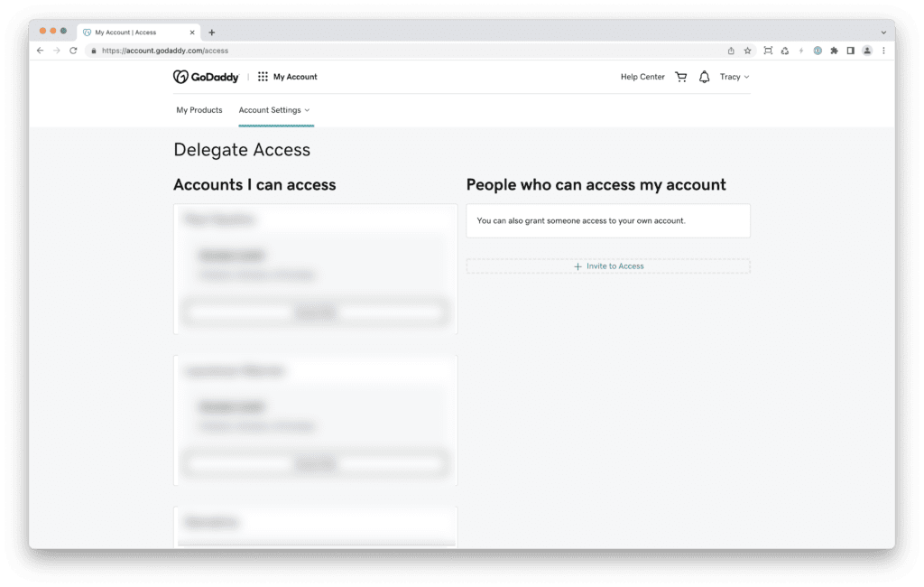Expand the tab search chevron
The height and width of the screenshot is (587, 924).
click(883, 33)
